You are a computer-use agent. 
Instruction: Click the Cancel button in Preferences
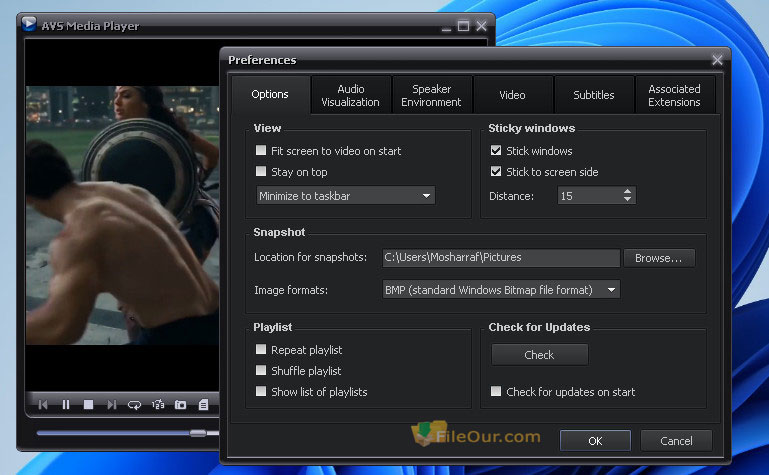click(676, 441)
